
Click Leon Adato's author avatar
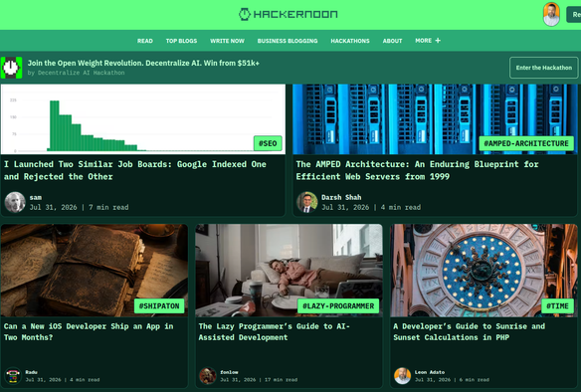tap(402, 376)
